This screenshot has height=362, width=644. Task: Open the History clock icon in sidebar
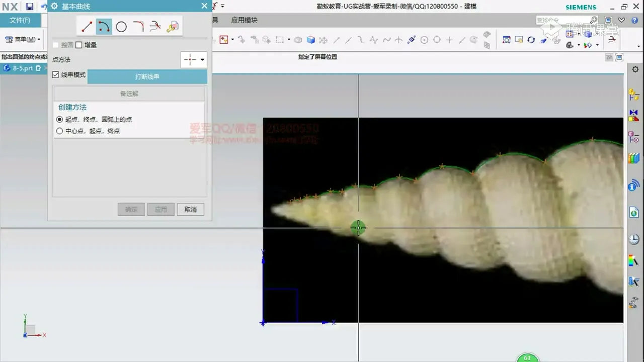click(x=633, y=239)
